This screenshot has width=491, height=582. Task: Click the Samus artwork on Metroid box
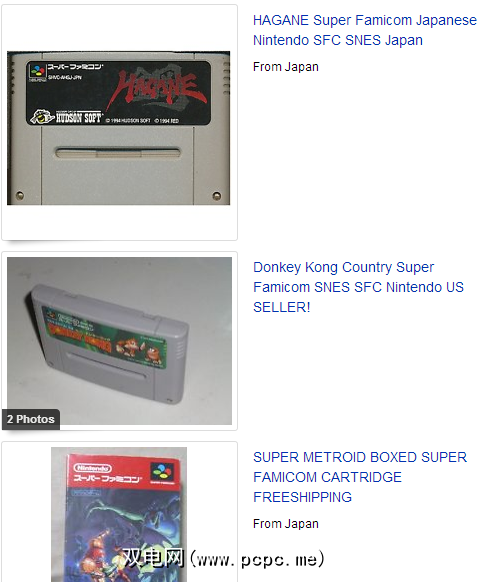[98, 553]
